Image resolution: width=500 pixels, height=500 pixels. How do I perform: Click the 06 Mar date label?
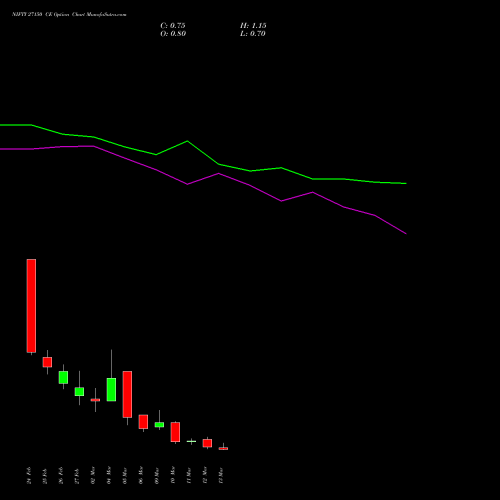pos(141,475)
